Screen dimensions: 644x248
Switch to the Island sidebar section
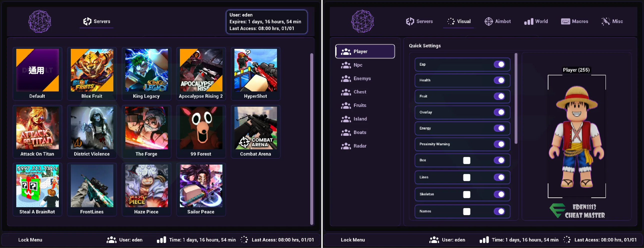360,119
